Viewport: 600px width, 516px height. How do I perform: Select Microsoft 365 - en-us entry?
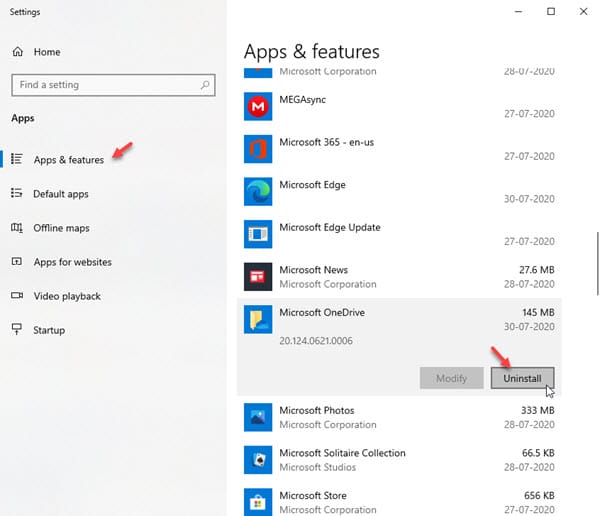(x=399, y=149)
